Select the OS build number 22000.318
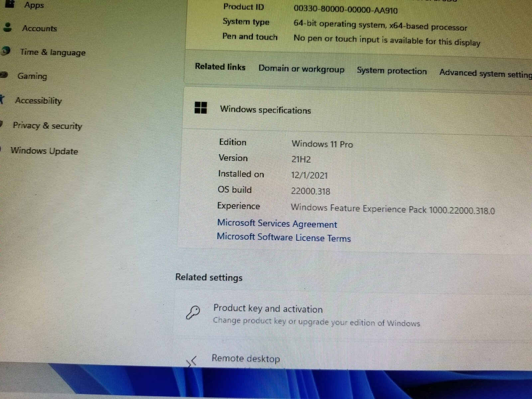 click(311, 191)
